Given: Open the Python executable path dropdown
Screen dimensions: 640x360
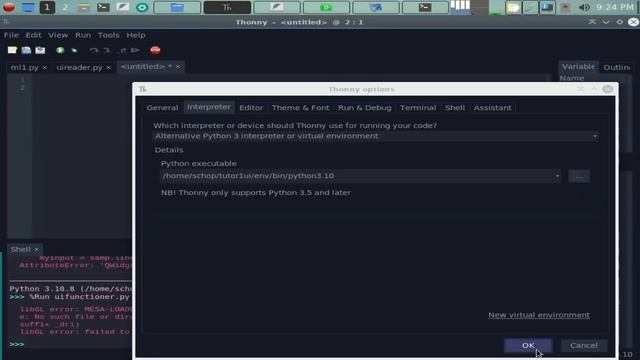Looking at the screenshot, I should (361, 176).
